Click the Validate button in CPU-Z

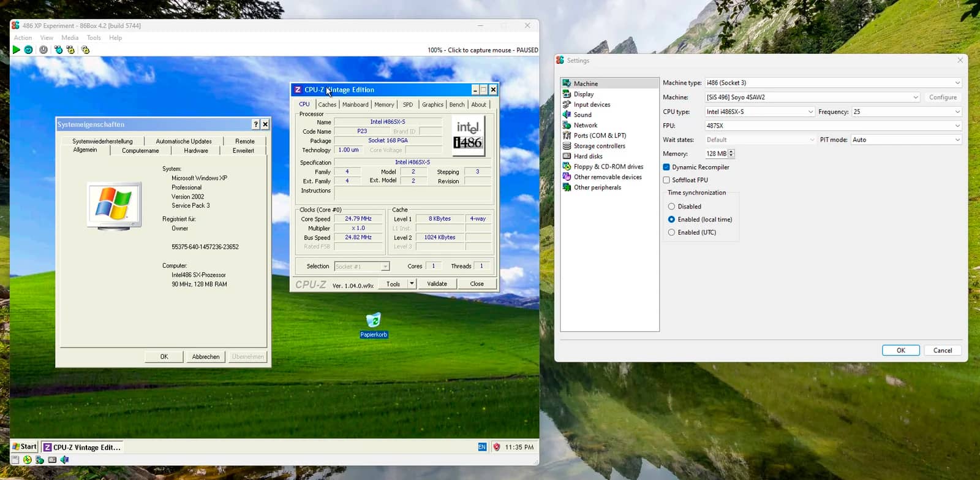coord(437,284)
